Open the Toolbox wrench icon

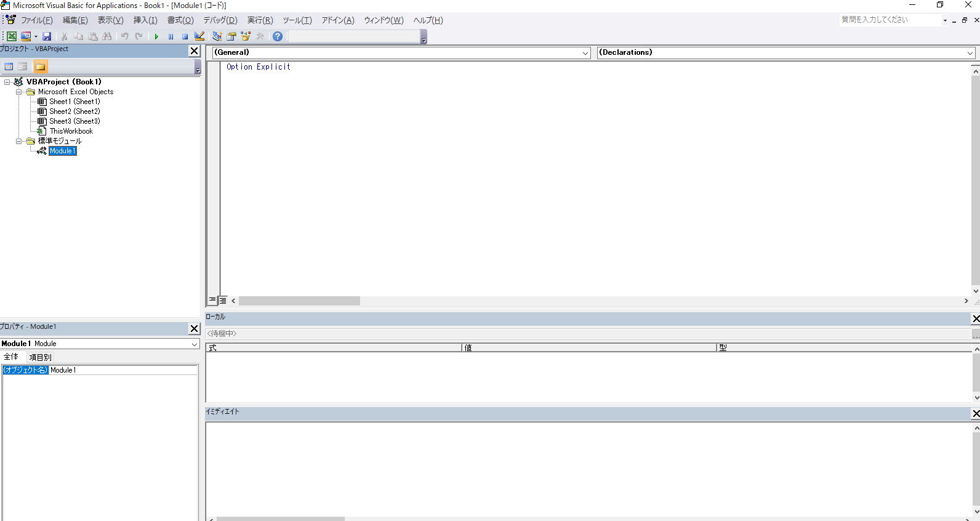click(260, 36)
